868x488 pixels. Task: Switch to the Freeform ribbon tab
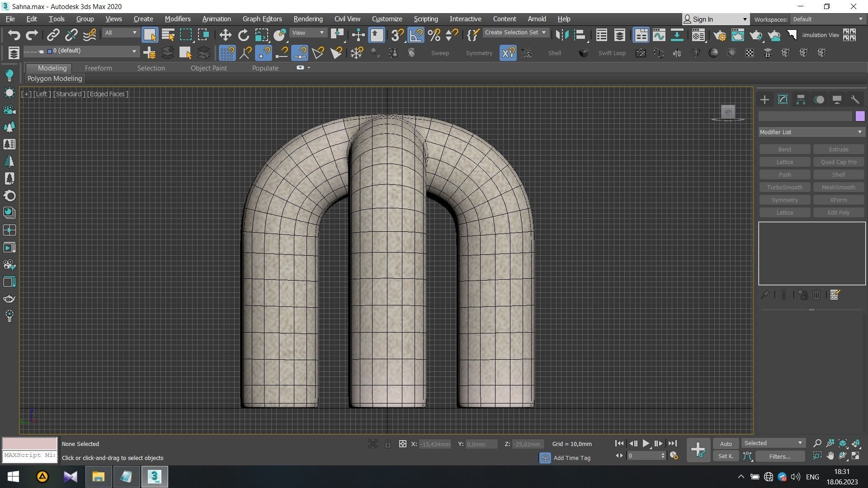(98, 68)
